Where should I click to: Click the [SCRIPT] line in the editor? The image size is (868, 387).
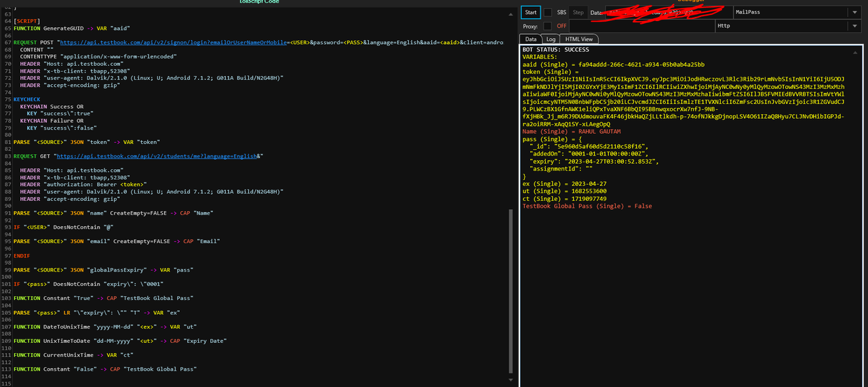[x=28, y=21]
